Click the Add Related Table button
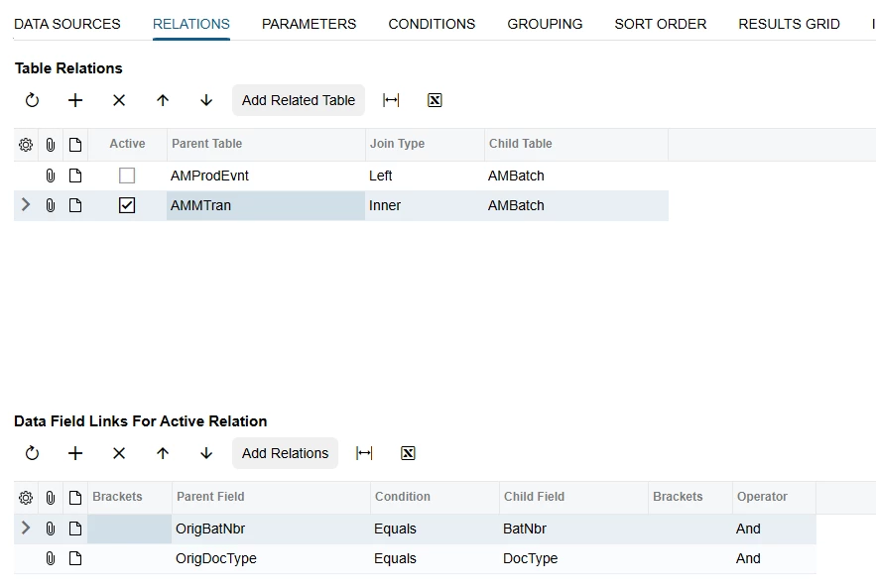 point(299,100)
